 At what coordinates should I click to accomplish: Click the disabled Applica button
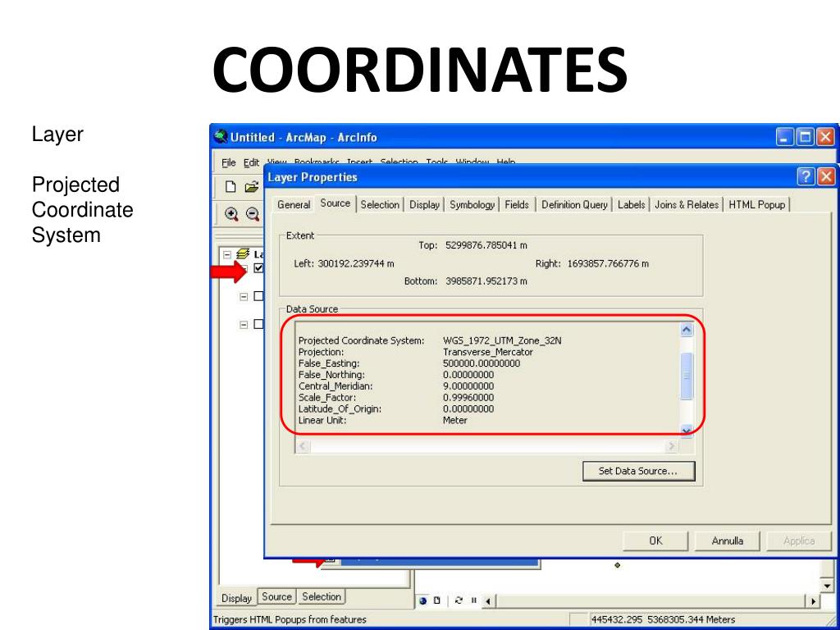click(799, 541)
